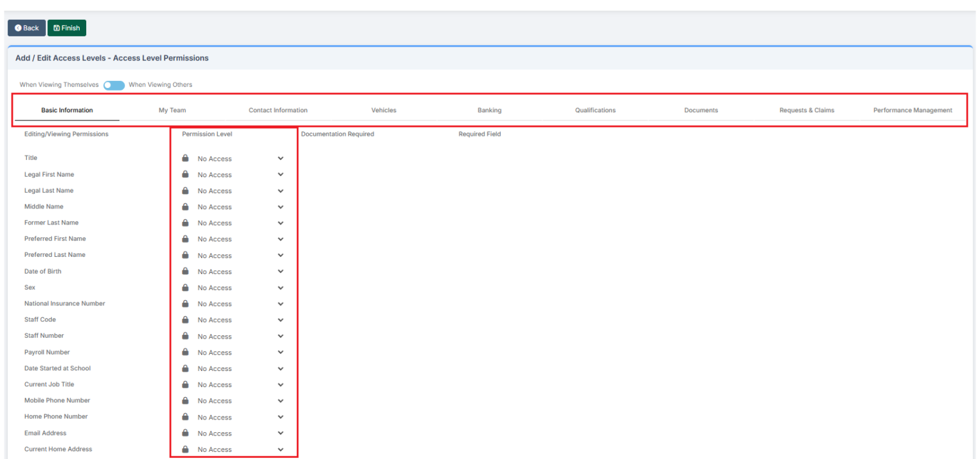Click the lock icon beside Staff Number
This screenshot has height=459, width=980.
(x=185, y=336)
